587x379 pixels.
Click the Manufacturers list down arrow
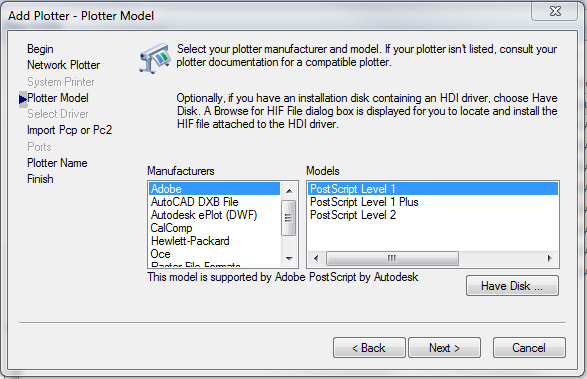(x=289, y=258)
